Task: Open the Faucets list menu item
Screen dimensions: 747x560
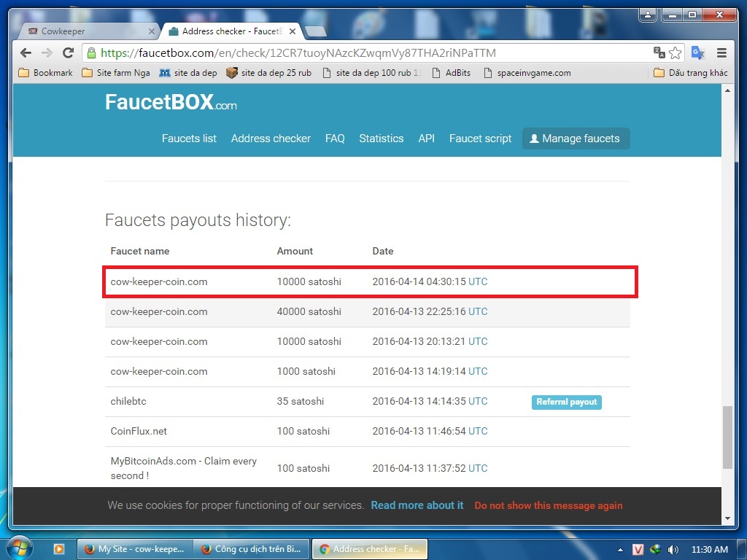Action: 189,139
